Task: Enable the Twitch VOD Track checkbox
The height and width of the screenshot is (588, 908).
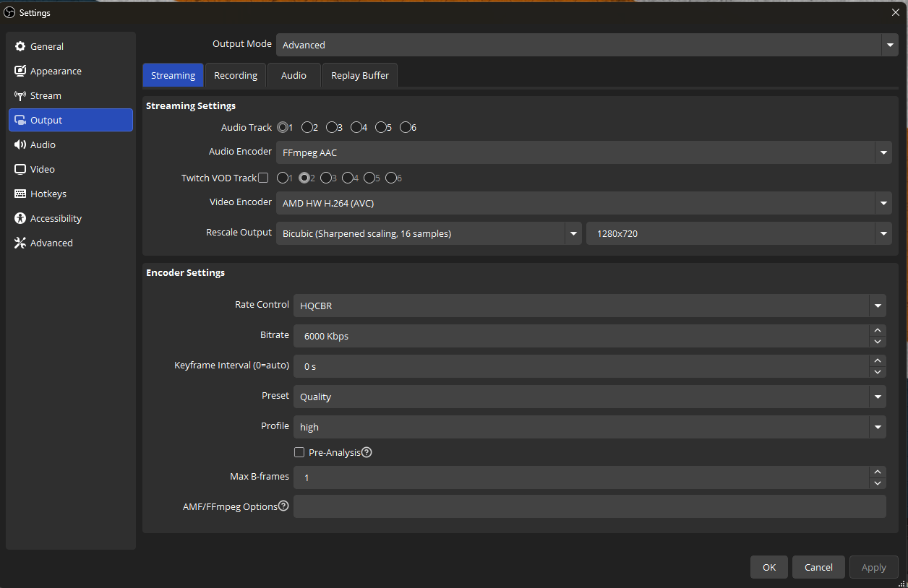Action: (x=263, y=178)
